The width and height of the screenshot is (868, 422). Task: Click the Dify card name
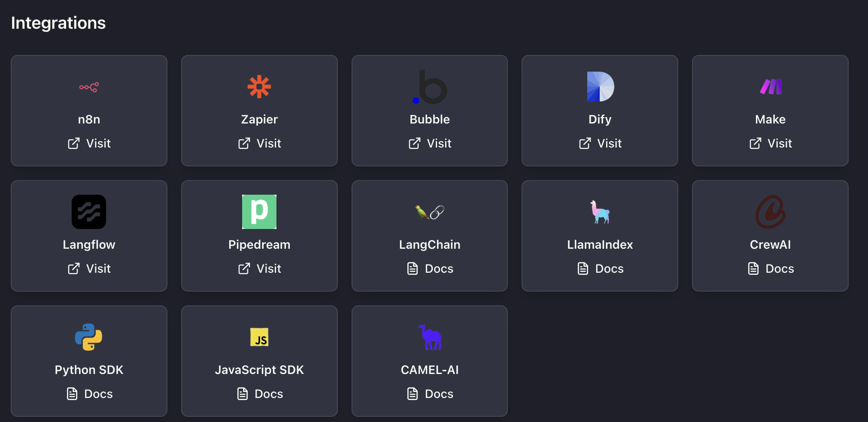pyautogui.click(x=600, y=119)
